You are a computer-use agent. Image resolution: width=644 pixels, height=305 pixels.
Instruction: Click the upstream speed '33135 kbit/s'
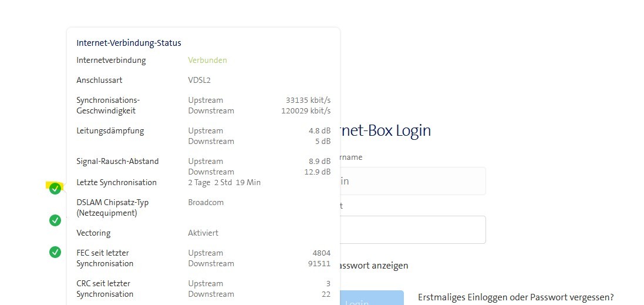click(308, 100)
